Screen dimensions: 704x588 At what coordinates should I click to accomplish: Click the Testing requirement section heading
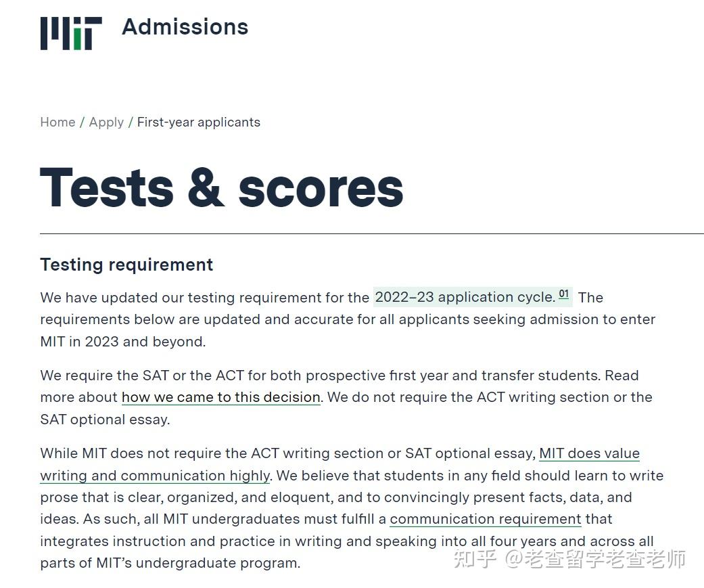point(126,265)
